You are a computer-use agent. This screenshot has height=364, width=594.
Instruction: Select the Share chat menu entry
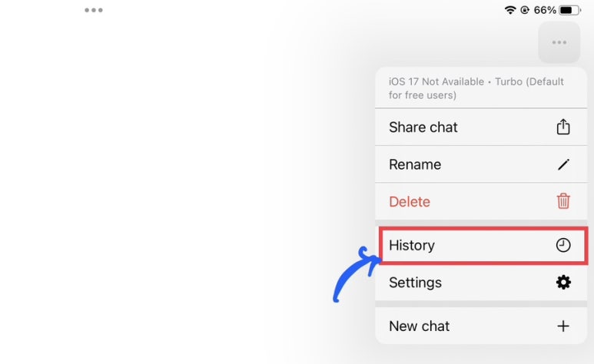[x=481, y=127]
